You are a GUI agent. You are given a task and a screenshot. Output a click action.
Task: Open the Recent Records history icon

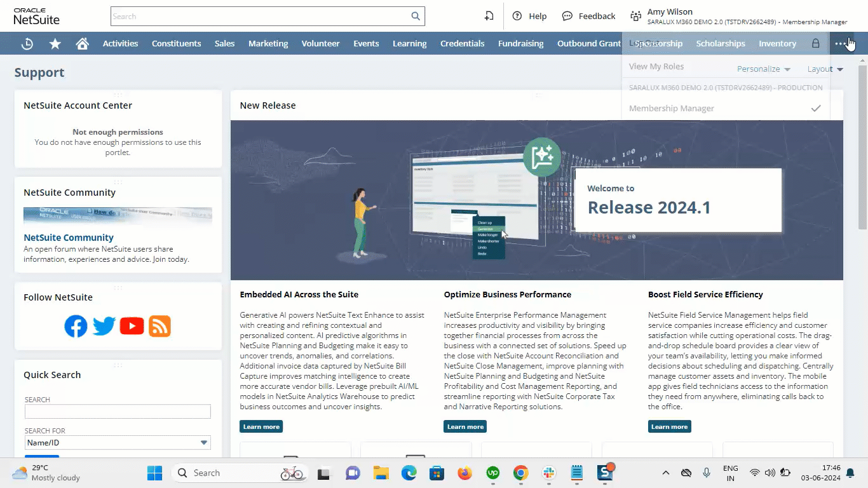pos(27,44)
